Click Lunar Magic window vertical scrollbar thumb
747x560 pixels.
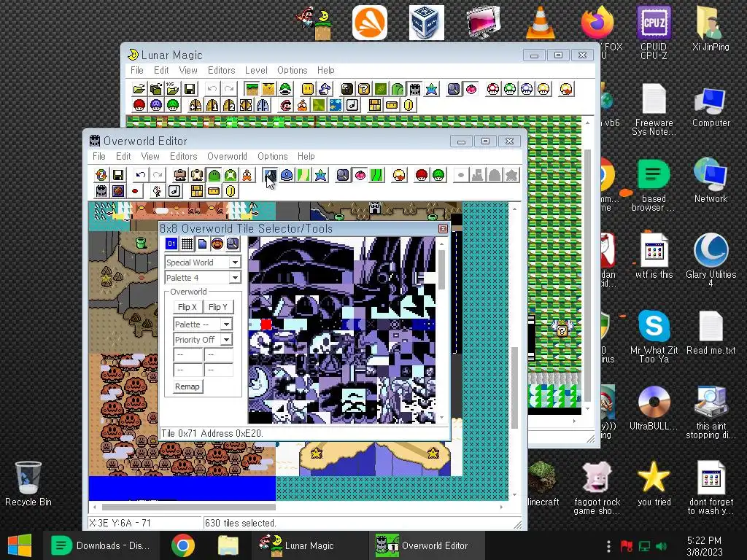[x=587, y=276]
